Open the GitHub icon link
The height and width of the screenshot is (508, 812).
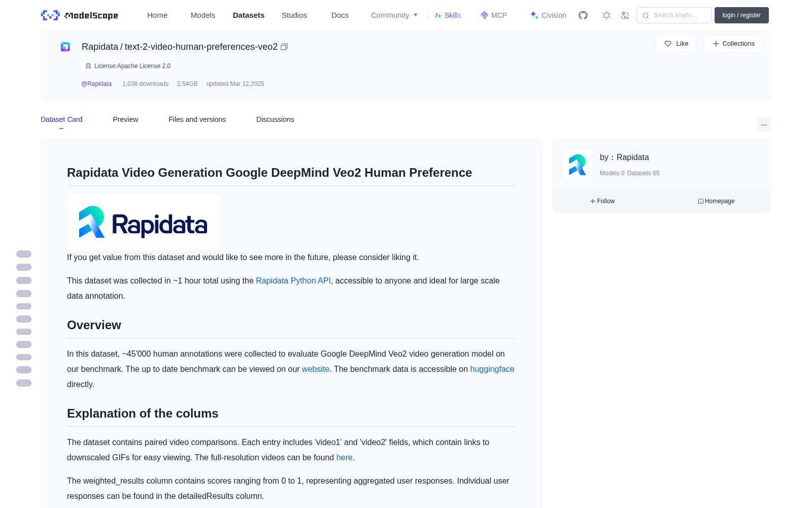pyautogui.click(x=583, y=15)
